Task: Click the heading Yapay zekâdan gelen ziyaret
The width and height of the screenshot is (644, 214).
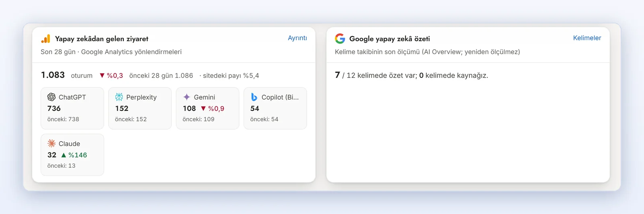Action: [101, 39]
